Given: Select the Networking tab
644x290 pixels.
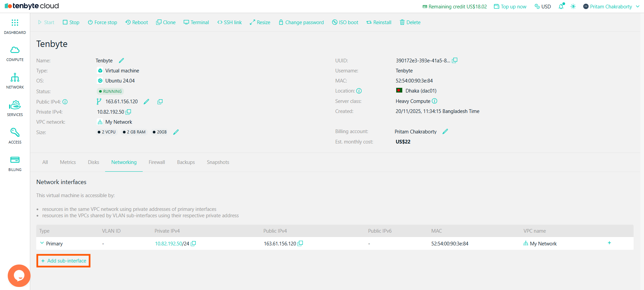Looking at the screenshot, I should [124, 162].
